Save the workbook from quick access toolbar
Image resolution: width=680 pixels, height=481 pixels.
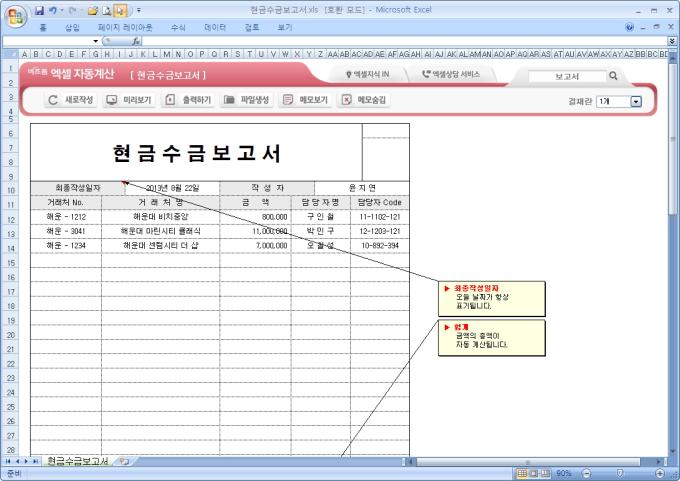click(x=39, y=10)
